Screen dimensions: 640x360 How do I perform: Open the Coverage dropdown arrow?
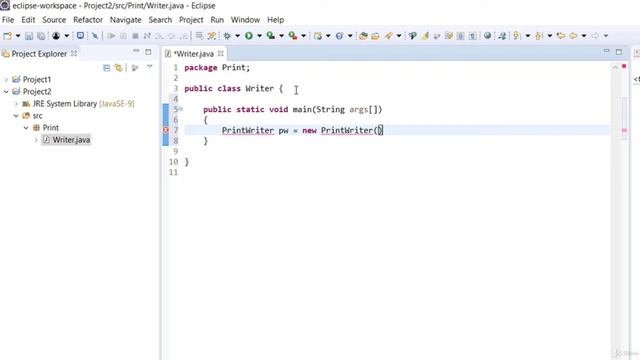(x=281, y=36)
